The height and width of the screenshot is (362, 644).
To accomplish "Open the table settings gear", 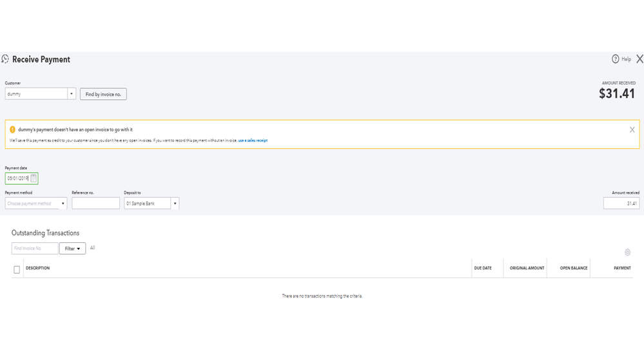I will coord(627,252).
